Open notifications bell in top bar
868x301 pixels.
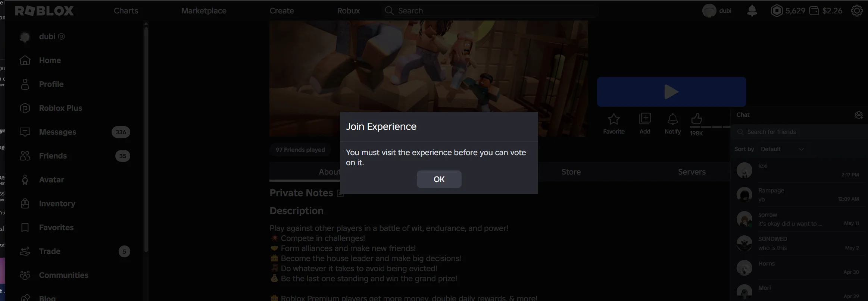coord(752,11)
